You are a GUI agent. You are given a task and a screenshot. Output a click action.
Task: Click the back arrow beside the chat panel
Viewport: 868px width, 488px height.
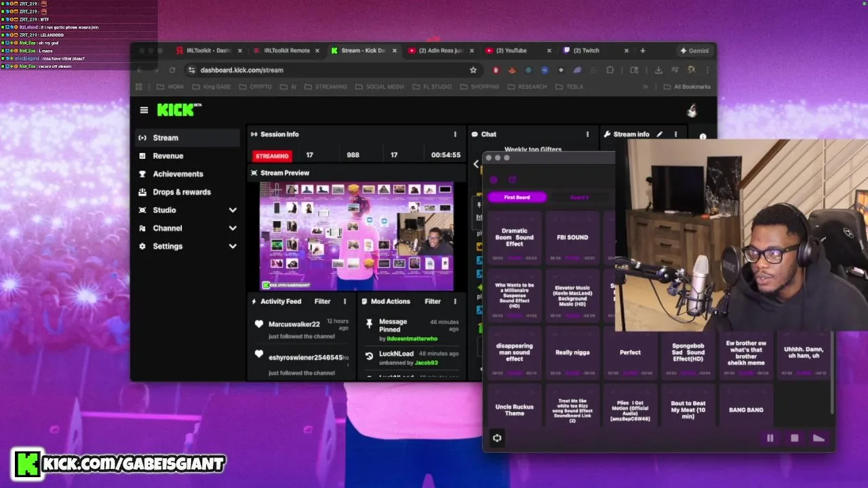pos(475,164)
